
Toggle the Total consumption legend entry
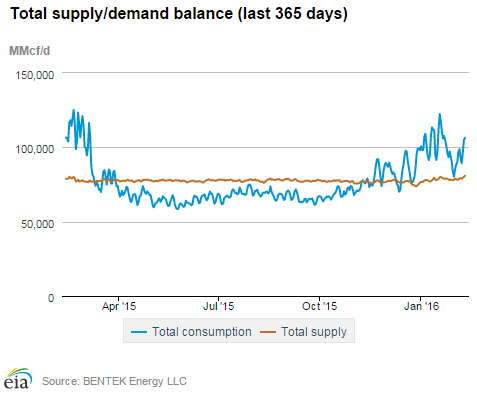click(x=191, y=332)
